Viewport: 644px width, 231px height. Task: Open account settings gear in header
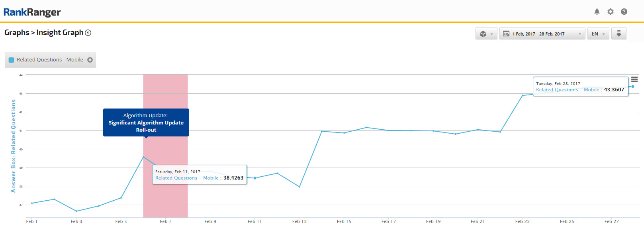pyautogui.click(x=610, y=12)
